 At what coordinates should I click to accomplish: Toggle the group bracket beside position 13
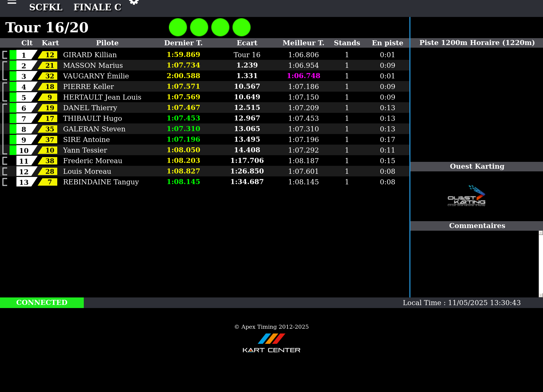[5, 182]
